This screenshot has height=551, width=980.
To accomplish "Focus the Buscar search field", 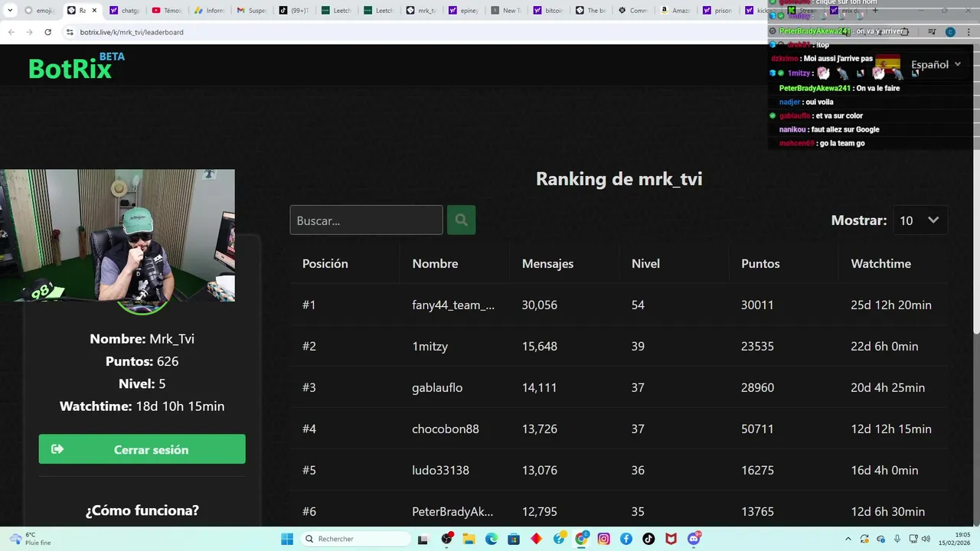I will click(366, 220).
